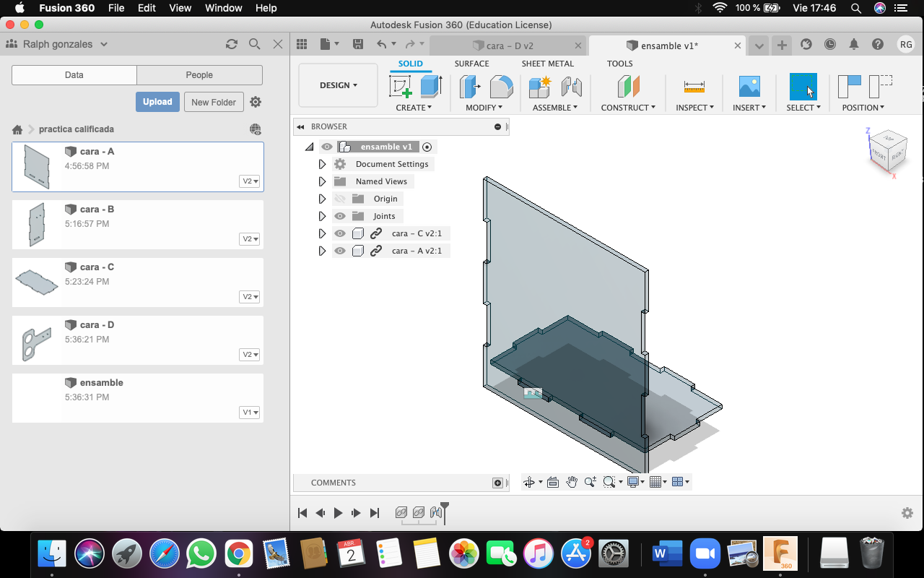924x578 pixels.
Task: Click the New Folder button
Action: 214,102
